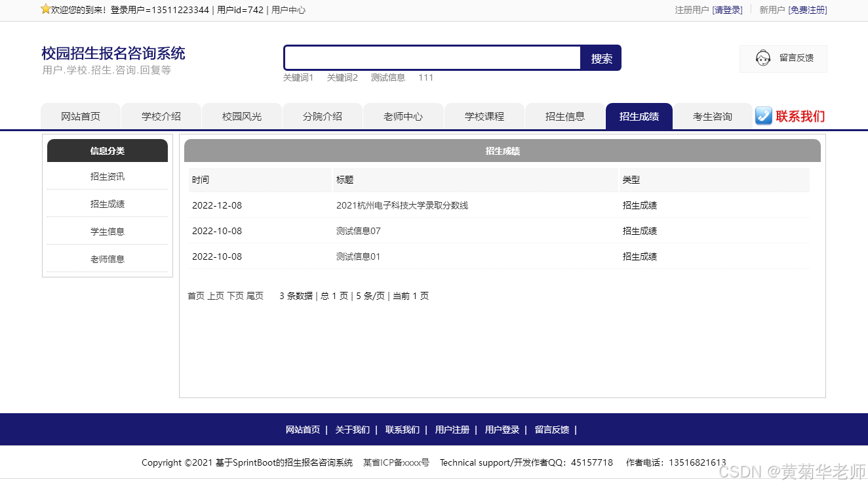Image resolution: width=868 pixels, height=486 pixels.
Task: Click the 搜索 search button
Action: click(600, 58)
